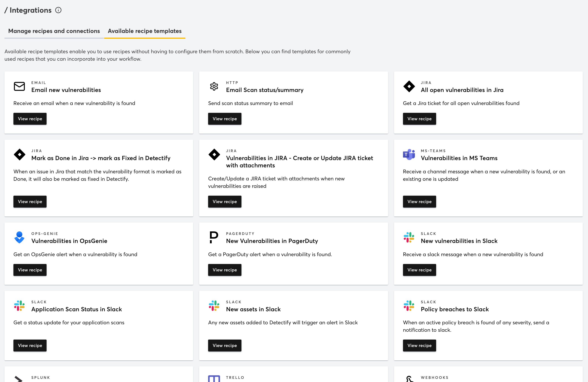Click Jira icon on Create or Update ticket card
Screen dimensions: 588x382
(x=214, y=155)
